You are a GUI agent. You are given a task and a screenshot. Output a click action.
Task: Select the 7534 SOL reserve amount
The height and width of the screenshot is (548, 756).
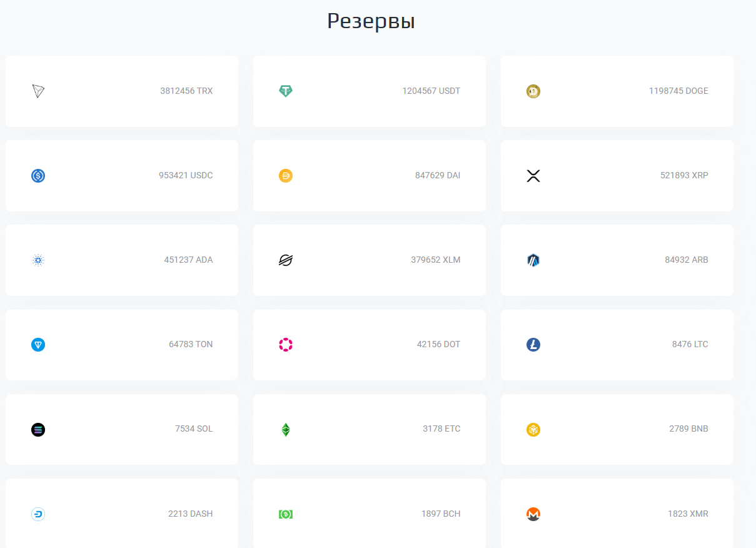pos(194,429)
